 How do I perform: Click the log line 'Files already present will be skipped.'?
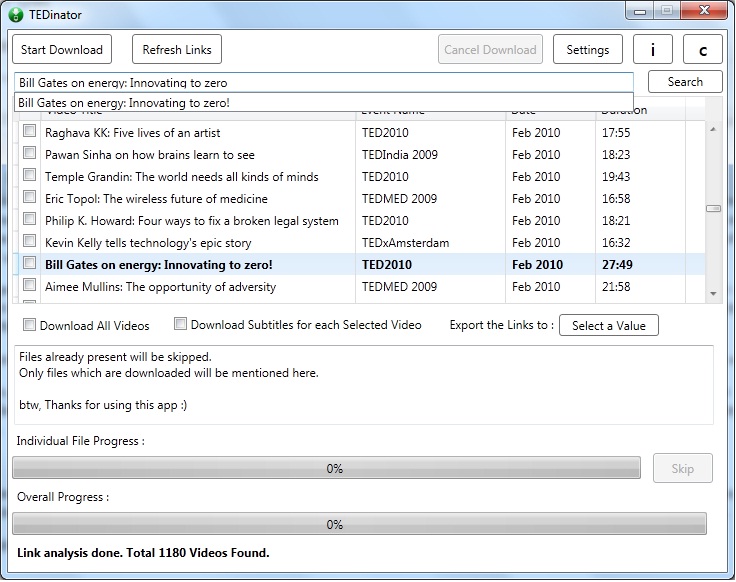point(115,357)
